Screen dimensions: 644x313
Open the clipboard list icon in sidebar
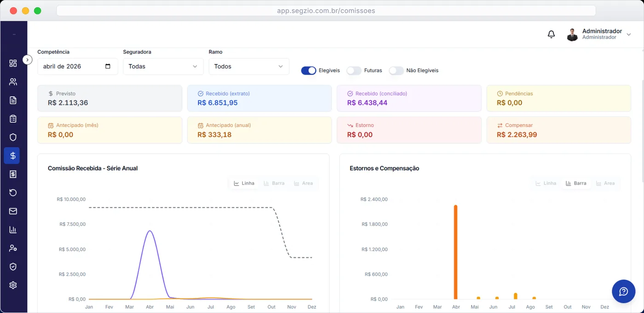click(x=13, y=119)
